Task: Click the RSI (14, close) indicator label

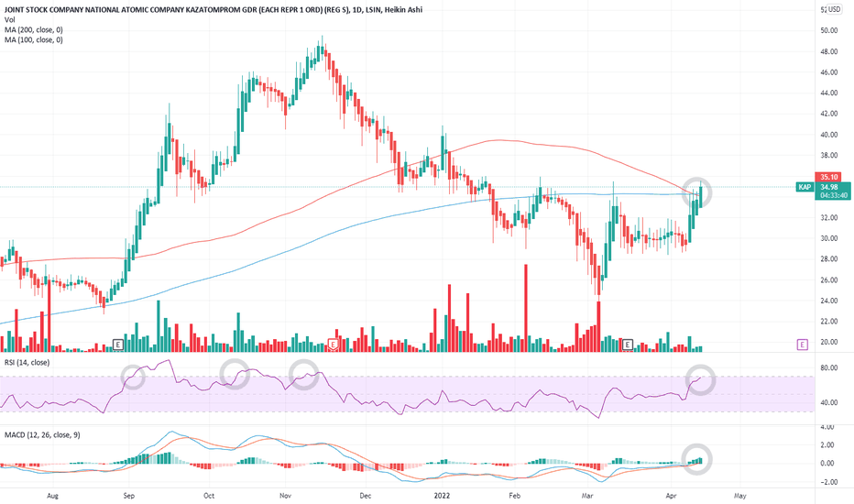Action: (27, 362)
